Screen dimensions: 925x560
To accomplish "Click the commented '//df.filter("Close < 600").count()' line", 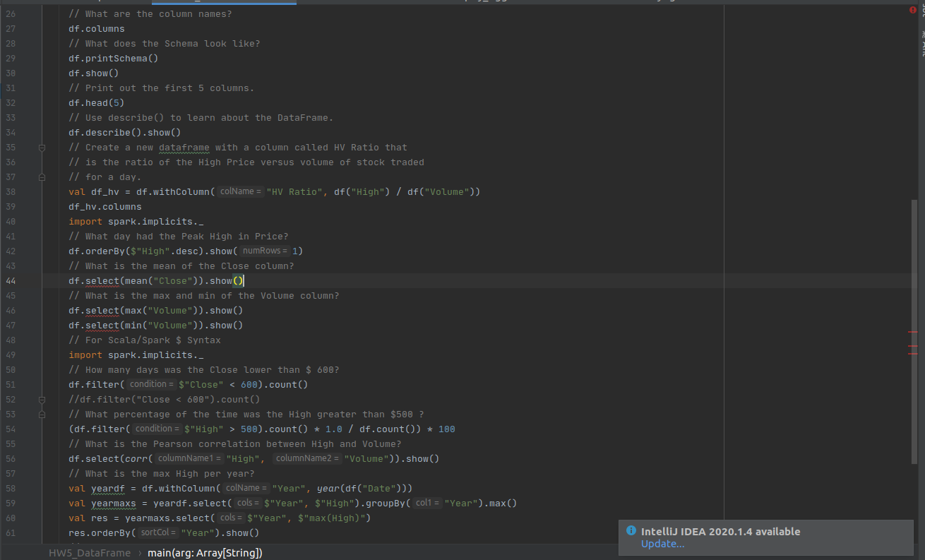I will (165, 400).
